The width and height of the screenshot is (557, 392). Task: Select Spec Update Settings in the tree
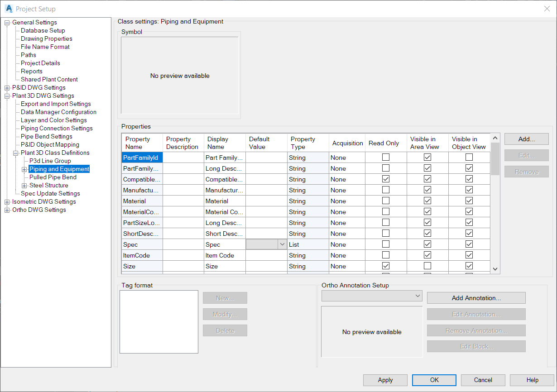(50, 193)
